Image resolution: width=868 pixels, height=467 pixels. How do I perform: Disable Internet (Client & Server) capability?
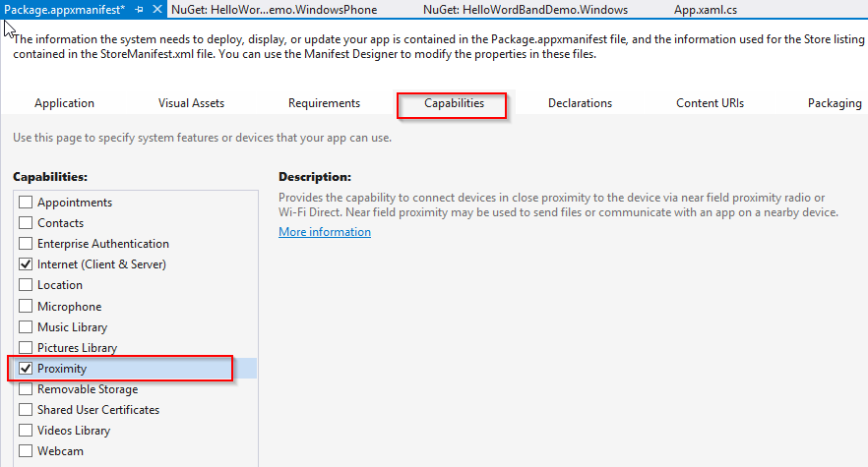(26, 264)
